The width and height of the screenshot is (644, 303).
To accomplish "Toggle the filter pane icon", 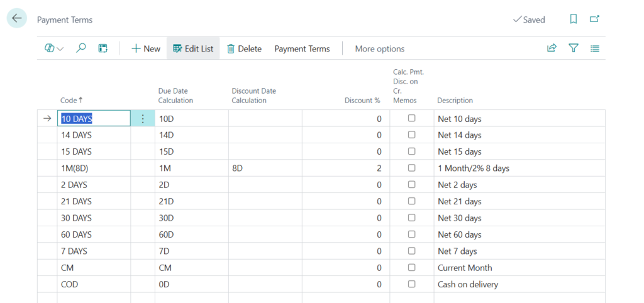I will pyautogui.click(x=573, y=48).
